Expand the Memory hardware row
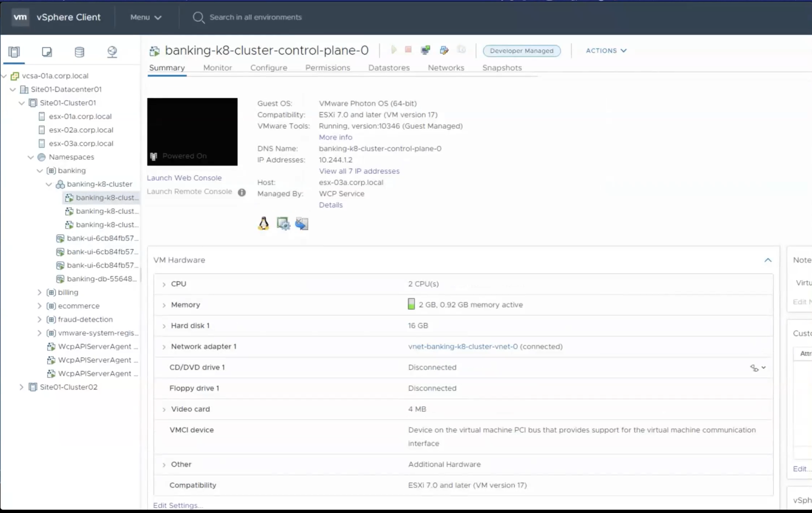 pos(164,305)
